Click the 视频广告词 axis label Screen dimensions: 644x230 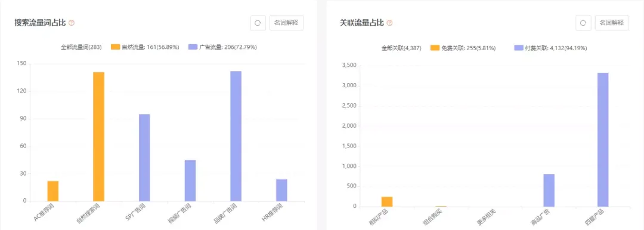coord(179,214)
